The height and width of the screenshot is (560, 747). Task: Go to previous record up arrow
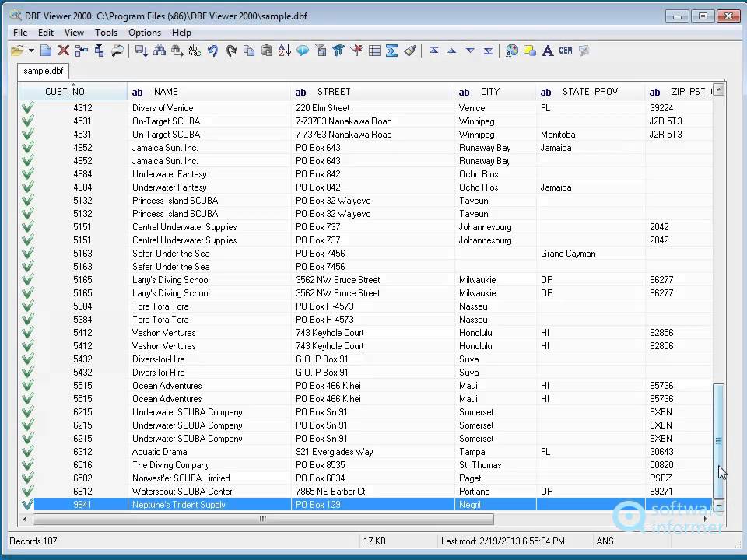click(x=451, y=51)
